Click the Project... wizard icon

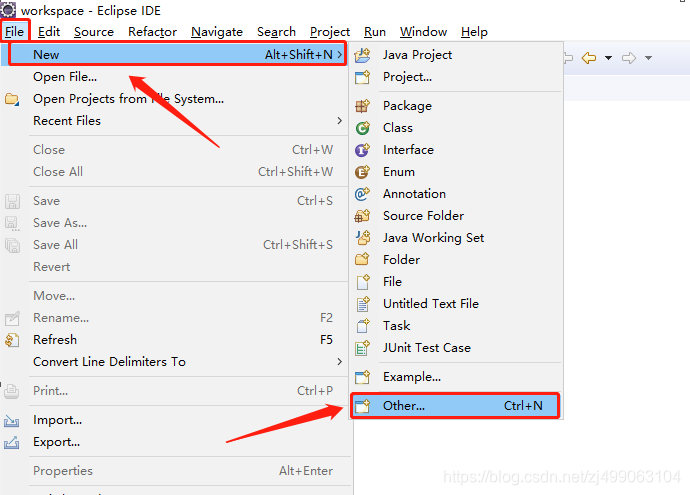tap(363, 77)
